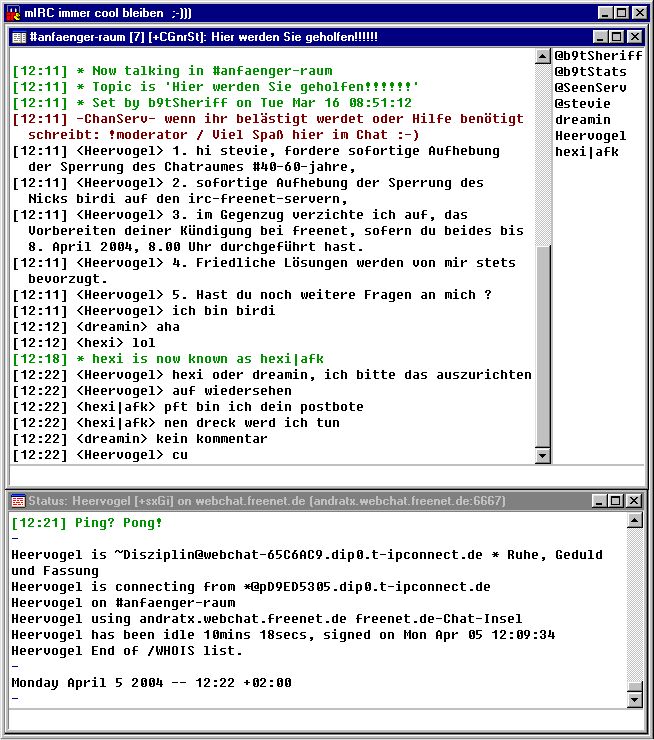Click the 'Set by b9tSheriff' line
The image size is (654, 740).
coord(212,103)
